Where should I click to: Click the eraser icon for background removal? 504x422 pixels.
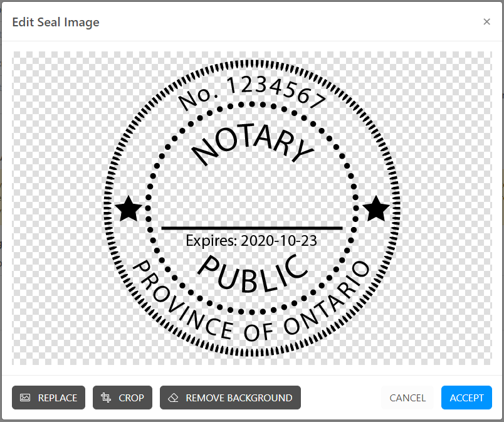tap(173, 398)
